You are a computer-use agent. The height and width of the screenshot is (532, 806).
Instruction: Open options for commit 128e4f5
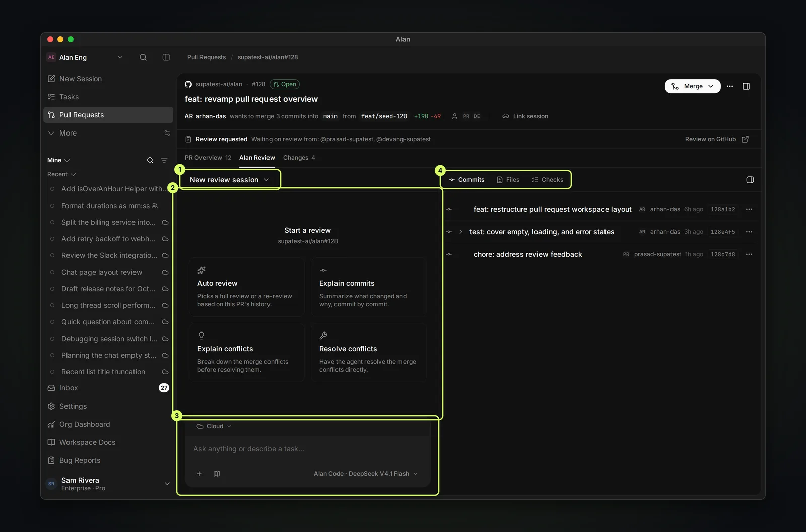coord(749,232)
